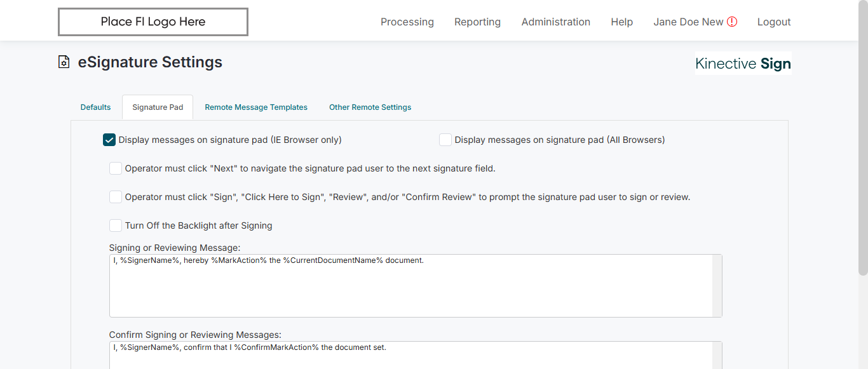Switch to the Defaults tab
The width and height of the screenshot is (868, 369).
coord(95,107)
